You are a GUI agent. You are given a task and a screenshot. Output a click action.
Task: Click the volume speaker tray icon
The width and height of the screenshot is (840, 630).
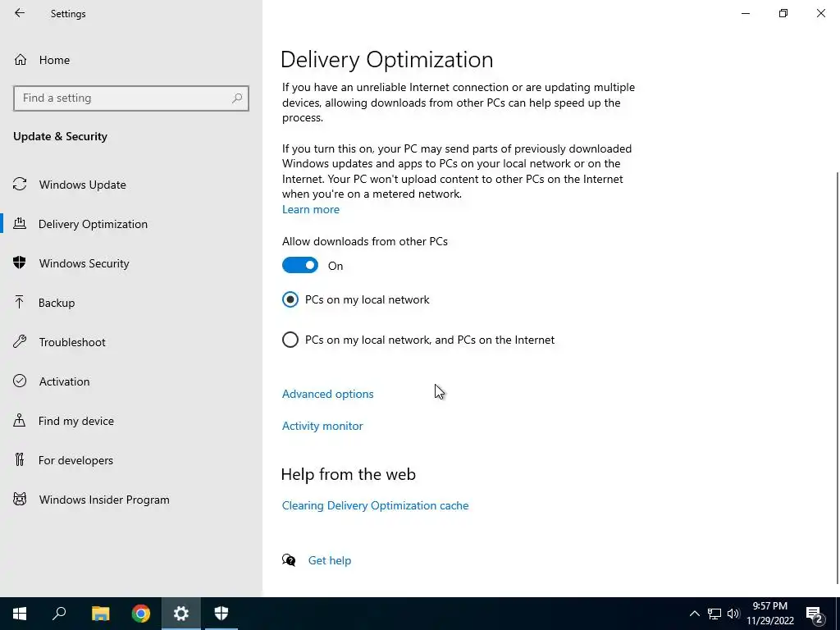click(733, 614)
